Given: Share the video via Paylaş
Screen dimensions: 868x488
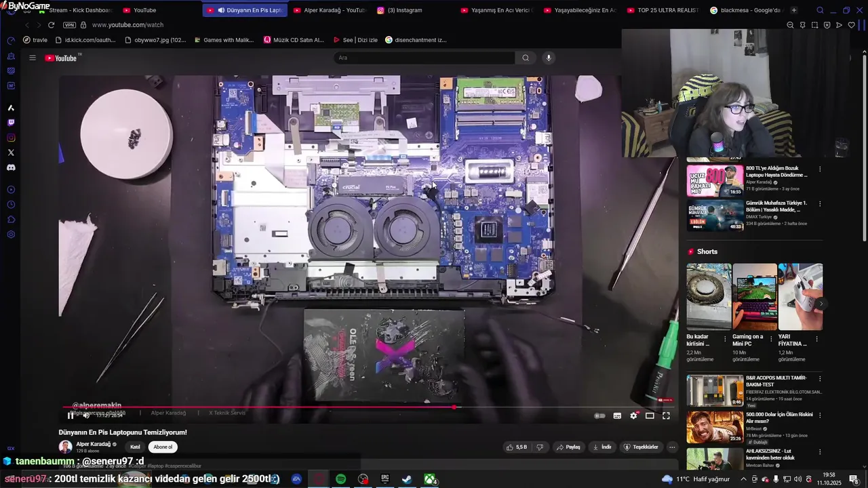Looking at the screenshot, I should point(568,447).
